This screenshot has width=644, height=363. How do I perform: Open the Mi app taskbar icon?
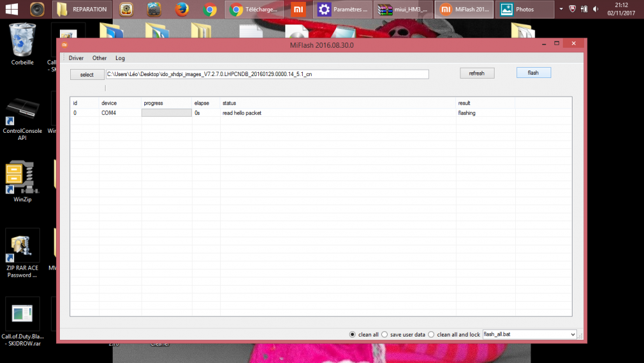[297, 10]
